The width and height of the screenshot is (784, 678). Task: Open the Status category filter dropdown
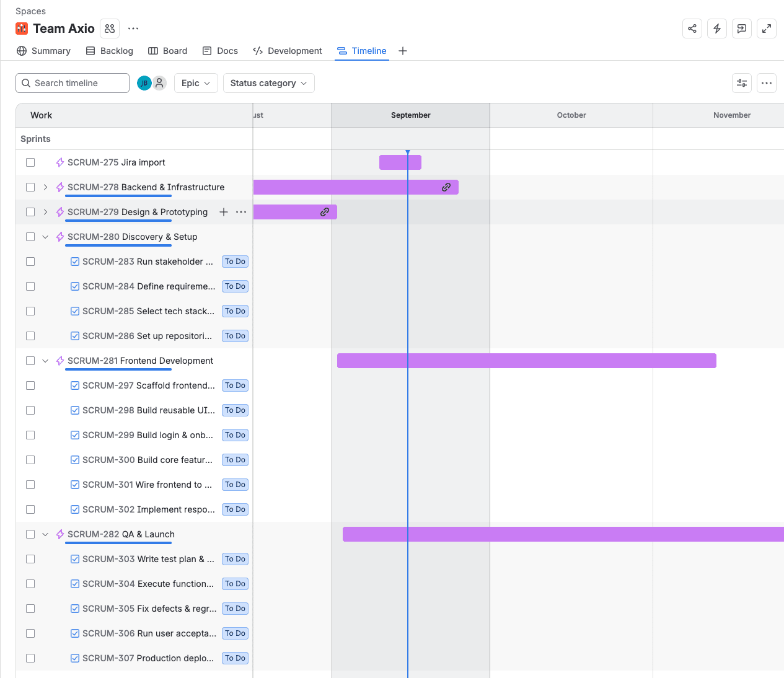tap(269, 83)
